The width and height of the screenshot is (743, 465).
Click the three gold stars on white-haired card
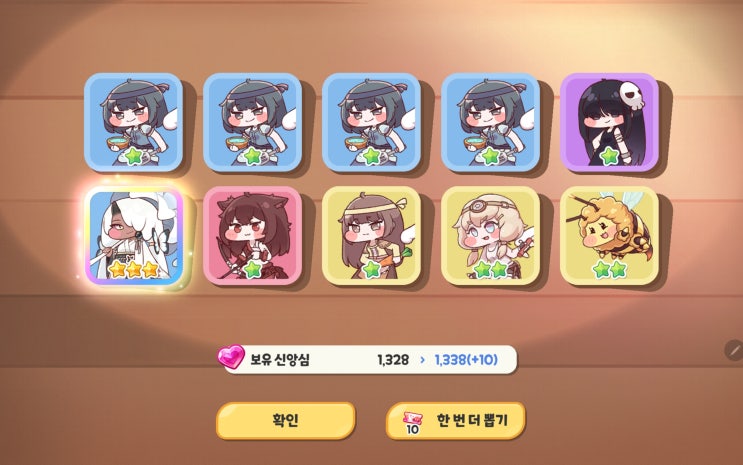coord(134,269)
